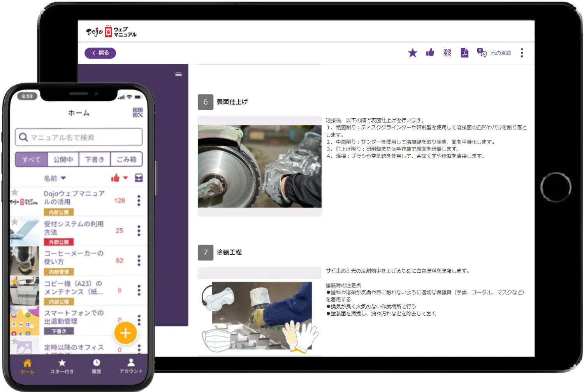Viewport: 584px width, 392px height.
Task: Toggle the star on Dojoウェブマニュアルの活用
Action: pos(15,193)
